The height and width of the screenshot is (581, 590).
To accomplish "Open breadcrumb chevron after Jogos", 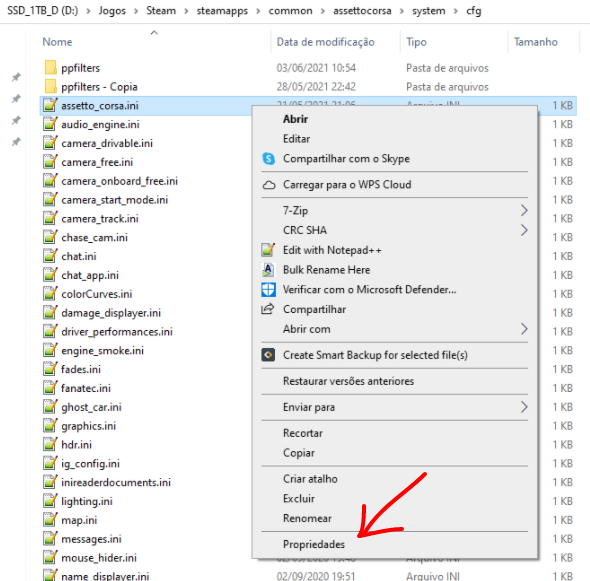I will tap(136, 11).
